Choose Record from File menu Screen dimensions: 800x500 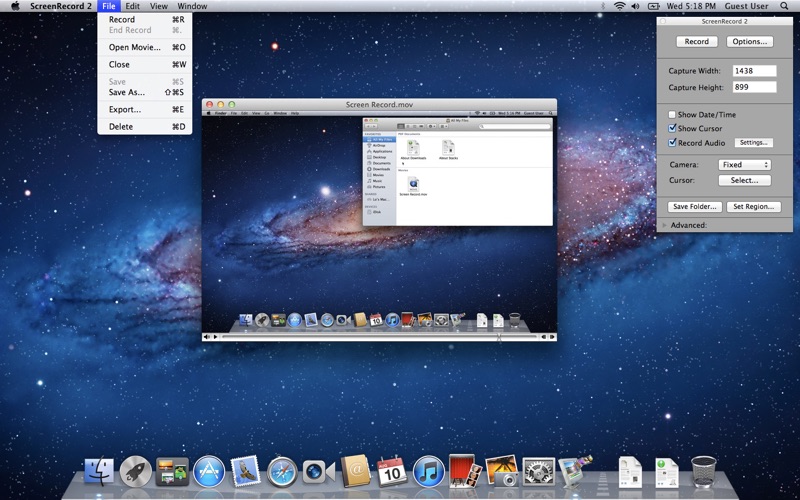[x=145, y=19]
